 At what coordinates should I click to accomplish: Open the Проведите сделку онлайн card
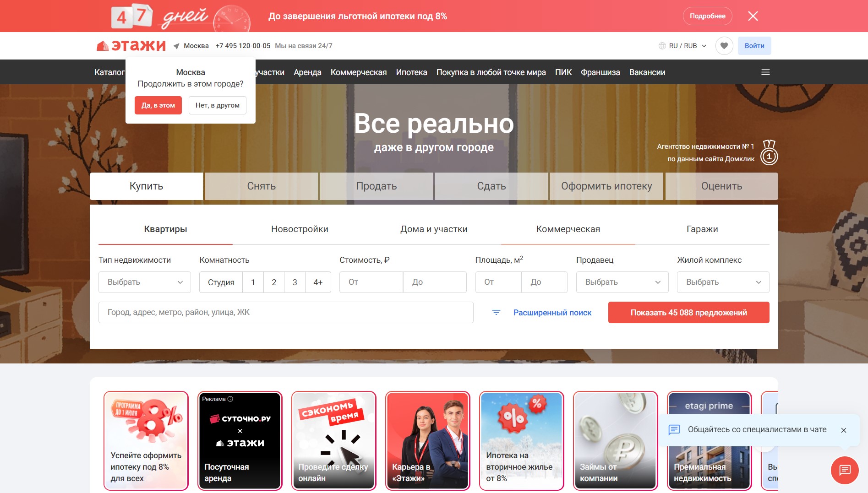point(334,441)
